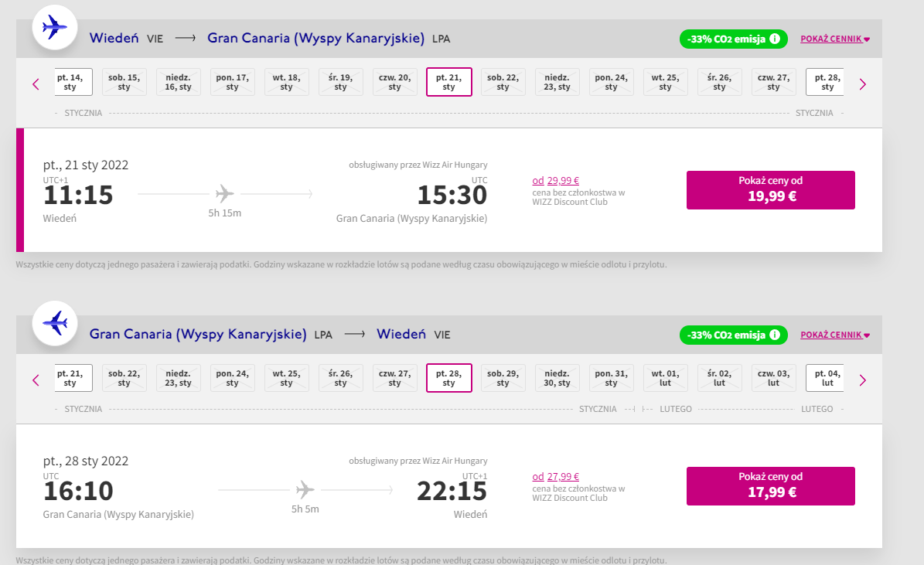Select outbound date wt. 18, sty
Image resolution: width=924 pixels, height=565 pixels.
pyautogui.click(x=287, y=82)
